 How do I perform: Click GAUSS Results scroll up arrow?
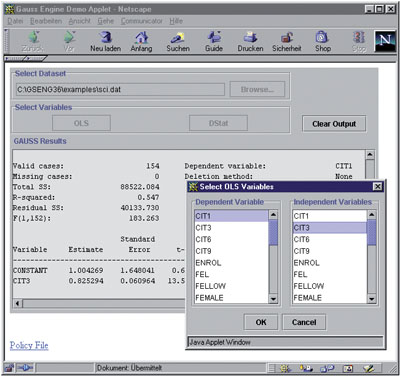point(370,155)
